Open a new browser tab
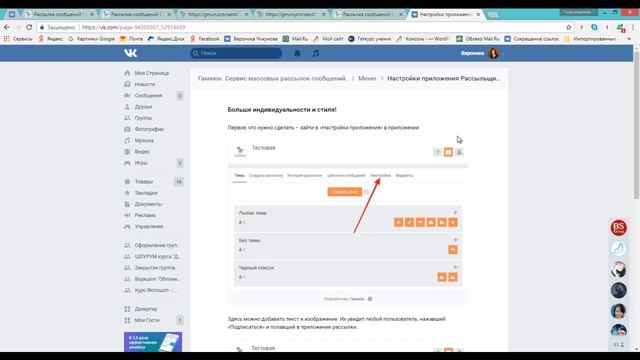This screenshot has height=360, width=640. [x=493, y=15]
